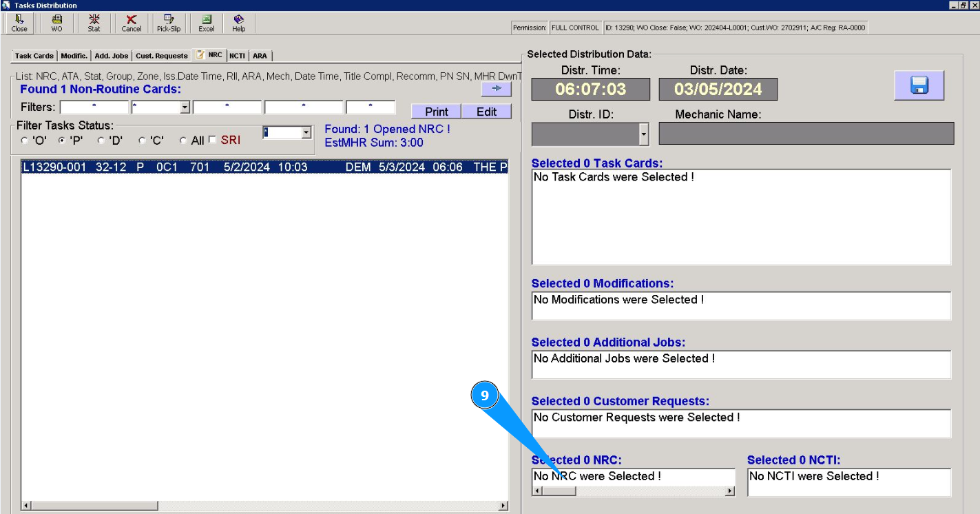Click the Close toolbar button
The image size is (980, 514).
(x=19, y=23)
